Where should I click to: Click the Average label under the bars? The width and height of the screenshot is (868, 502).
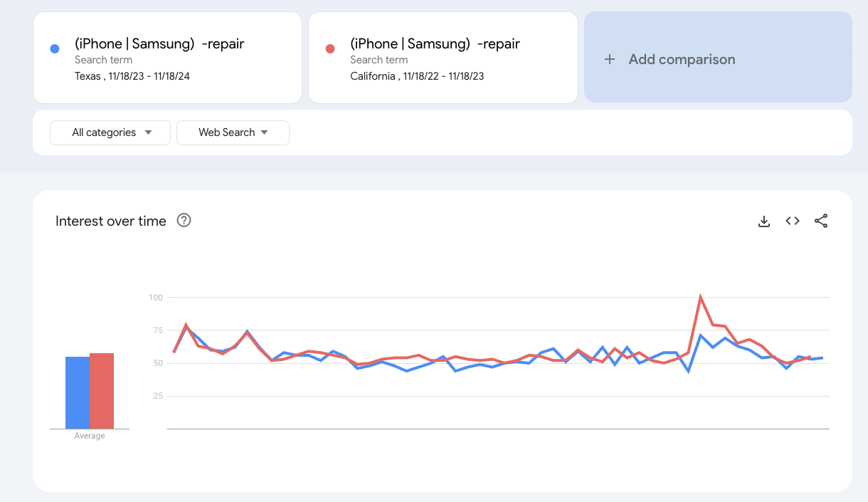[89, 435]
